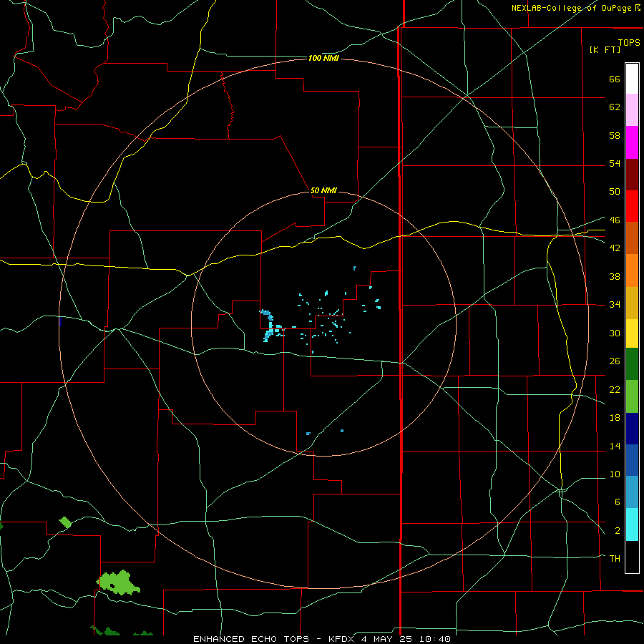Select the bright orange legend swatch

click(632, 270)
